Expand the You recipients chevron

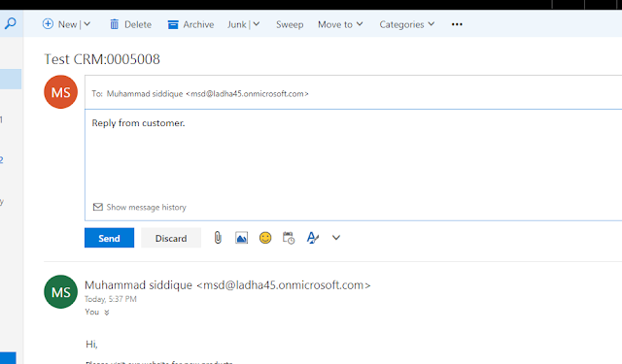[107, 313]
